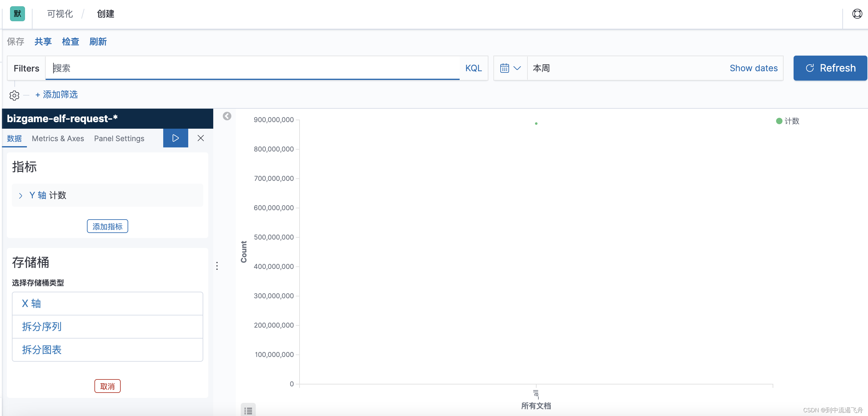
Task: Click the three-dot options menu icon
Action: (217, 266)
